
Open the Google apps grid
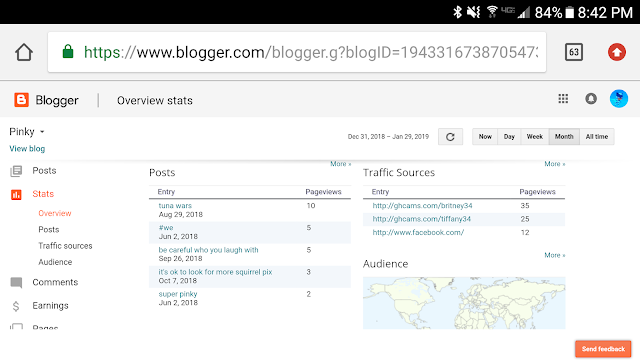click(x=563, y=98)
